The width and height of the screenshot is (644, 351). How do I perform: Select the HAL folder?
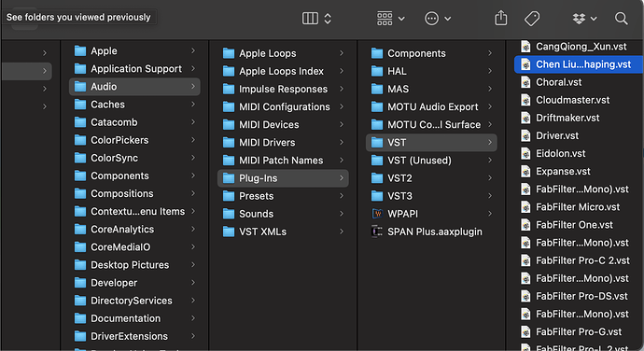point(431,71)
